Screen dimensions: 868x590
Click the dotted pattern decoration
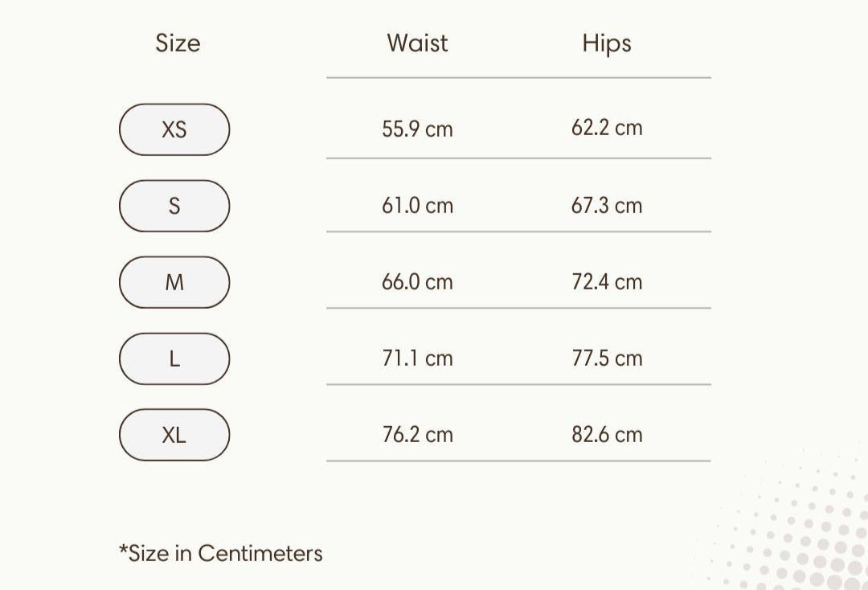[804, 539]
